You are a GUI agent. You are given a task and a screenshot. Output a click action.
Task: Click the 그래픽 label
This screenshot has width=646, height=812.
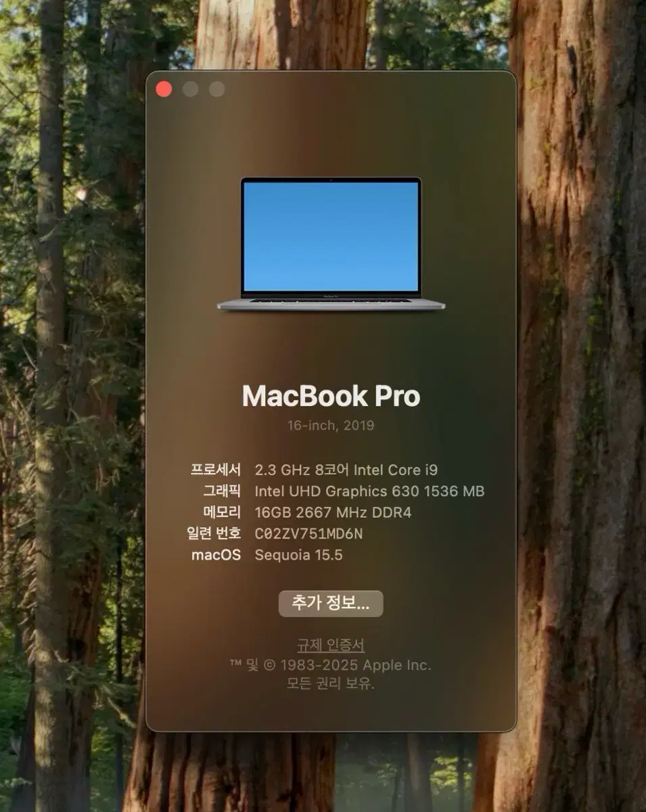pyautogui.click(x=222, y=491)
